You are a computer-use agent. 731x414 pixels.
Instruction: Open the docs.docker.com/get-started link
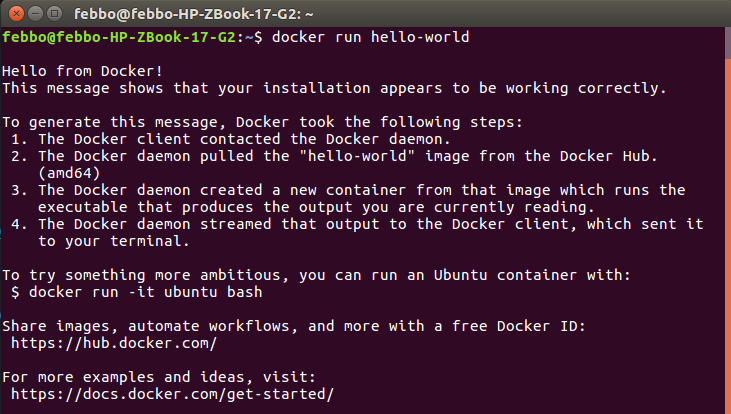pos(172,394)
